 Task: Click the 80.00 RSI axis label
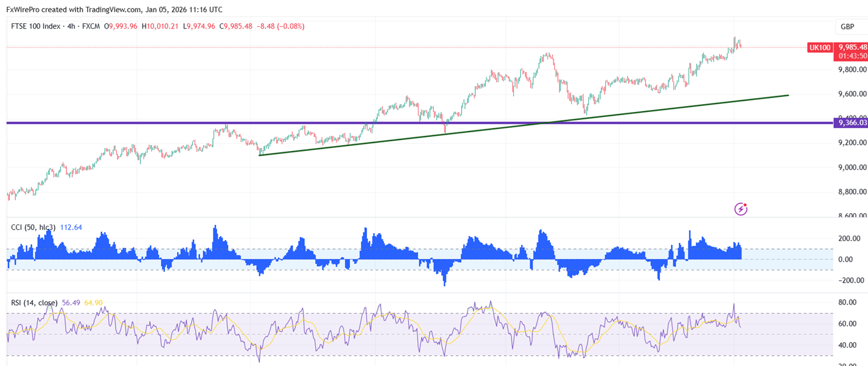click(848, 302)
